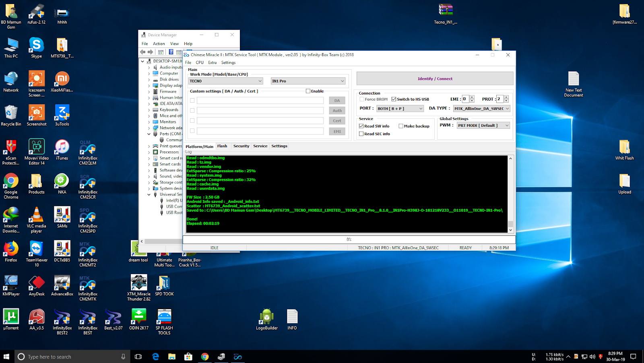The width and height of the screenshot is (644, 363).
Task: Open TECNO brand dropdown
Action: click(226, 81)
